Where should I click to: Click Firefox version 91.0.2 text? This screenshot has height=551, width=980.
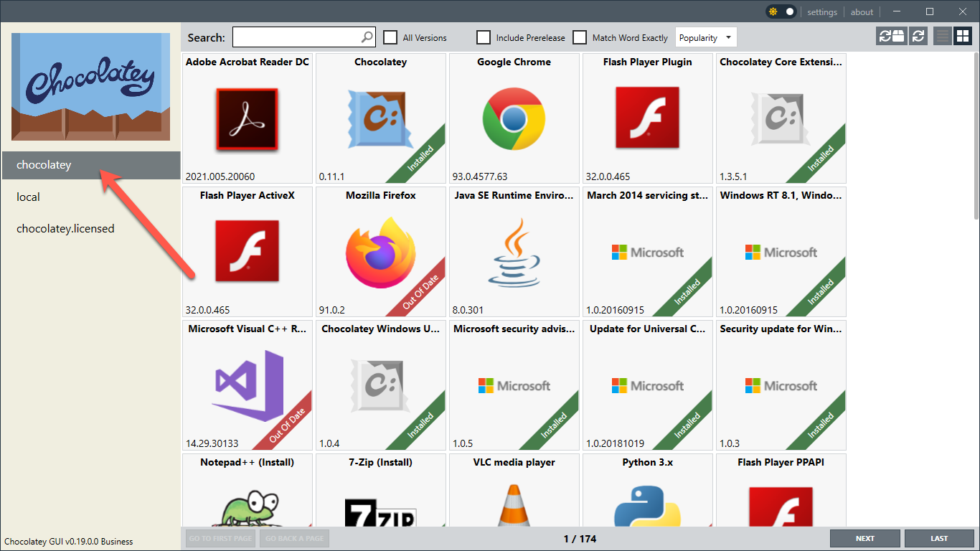click(332, 310)
